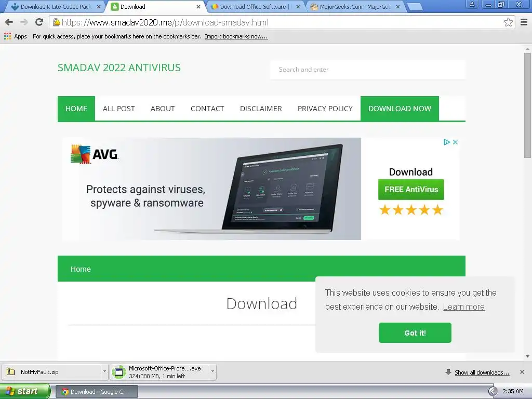
Task: Expand Microsoft-Office exe download options arrow
Action: point(212,372)
